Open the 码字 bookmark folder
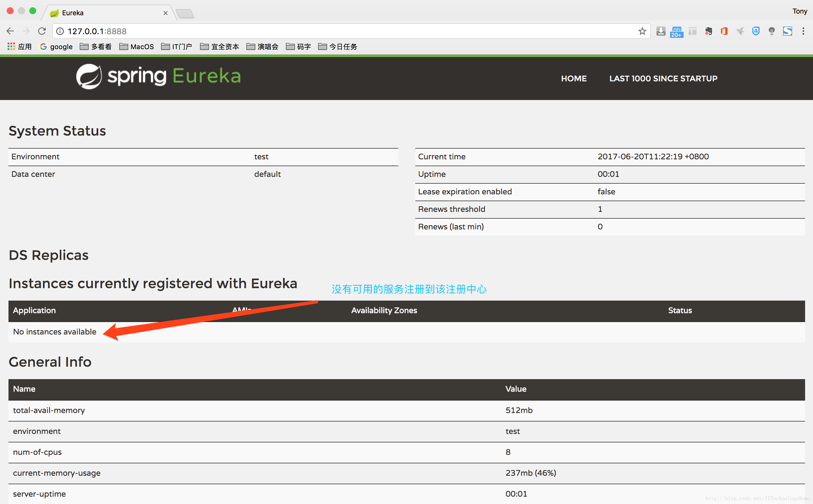Viewport: 813px width, 504px height. (x=298, y=46)
